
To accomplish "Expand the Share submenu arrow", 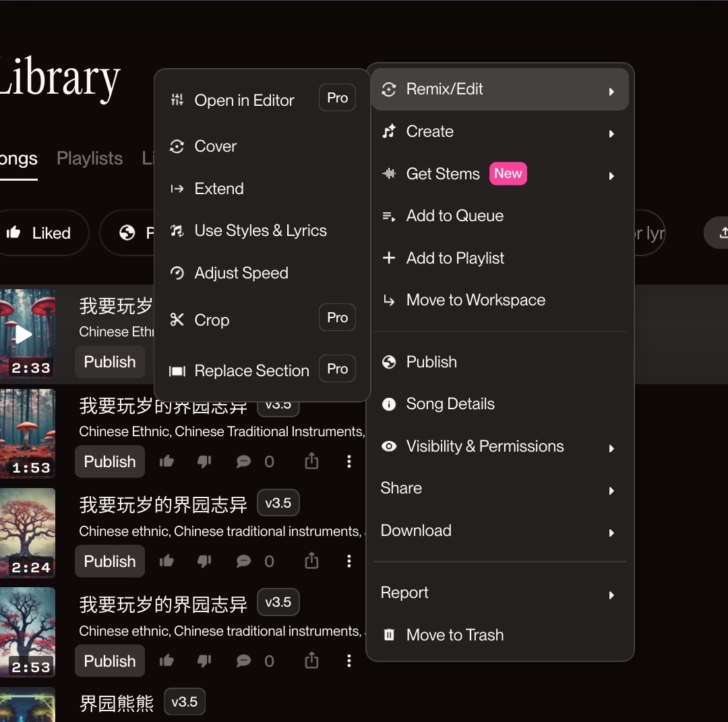I will pos(611,491).
